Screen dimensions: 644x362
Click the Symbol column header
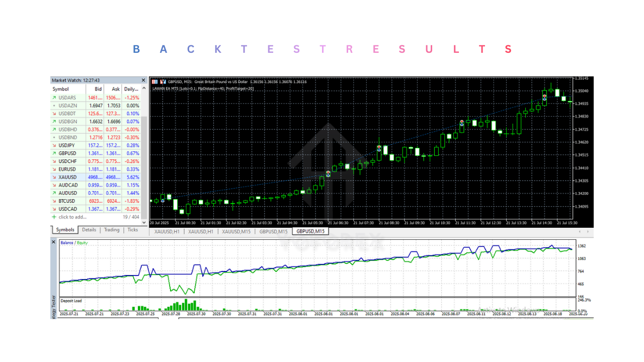tap(61, 89)
